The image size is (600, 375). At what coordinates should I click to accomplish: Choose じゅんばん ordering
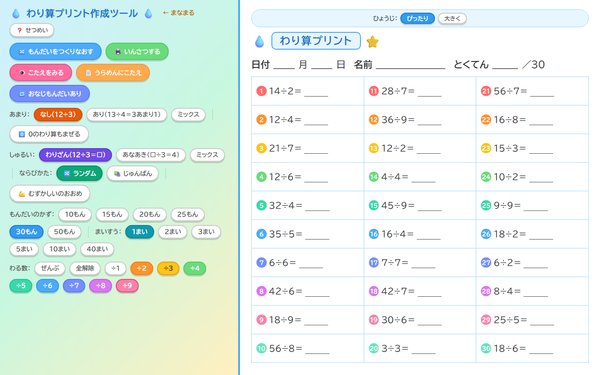(132, 173)
